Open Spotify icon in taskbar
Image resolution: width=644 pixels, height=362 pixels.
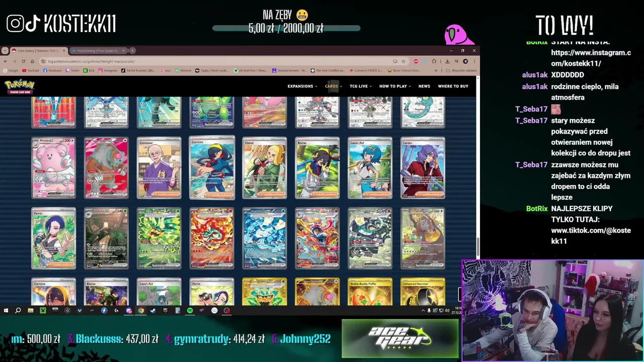(190, 311)
